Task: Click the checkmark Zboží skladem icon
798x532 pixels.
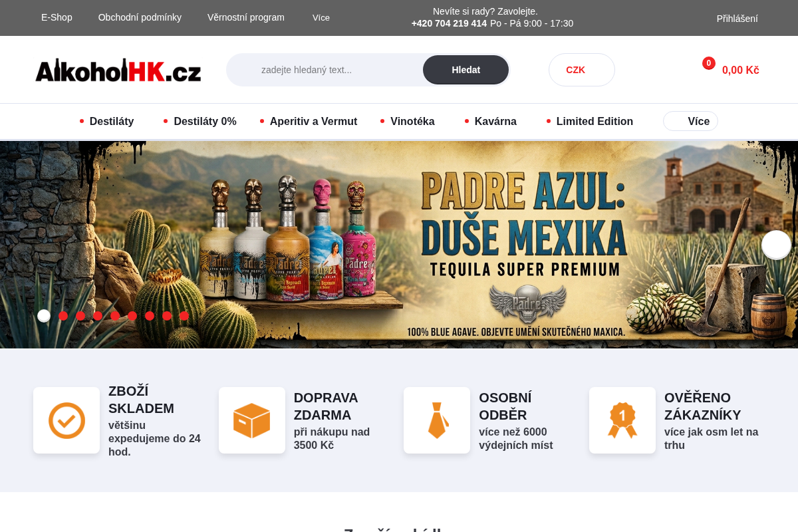Action: (66, 420)
